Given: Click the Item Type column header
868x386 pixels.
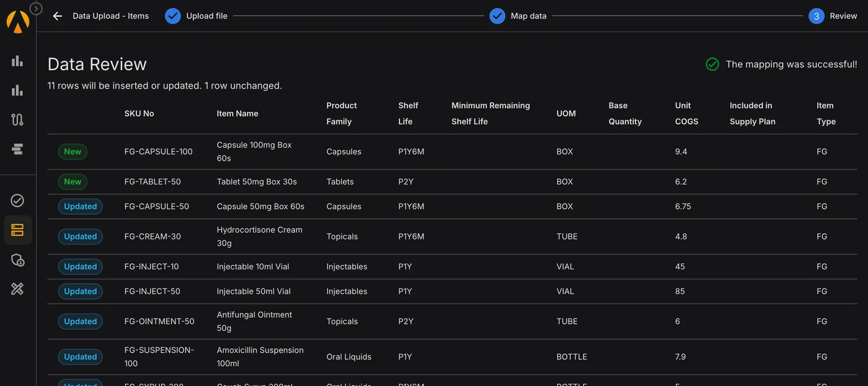Looking at the screenshot, I should click(826, 114).
